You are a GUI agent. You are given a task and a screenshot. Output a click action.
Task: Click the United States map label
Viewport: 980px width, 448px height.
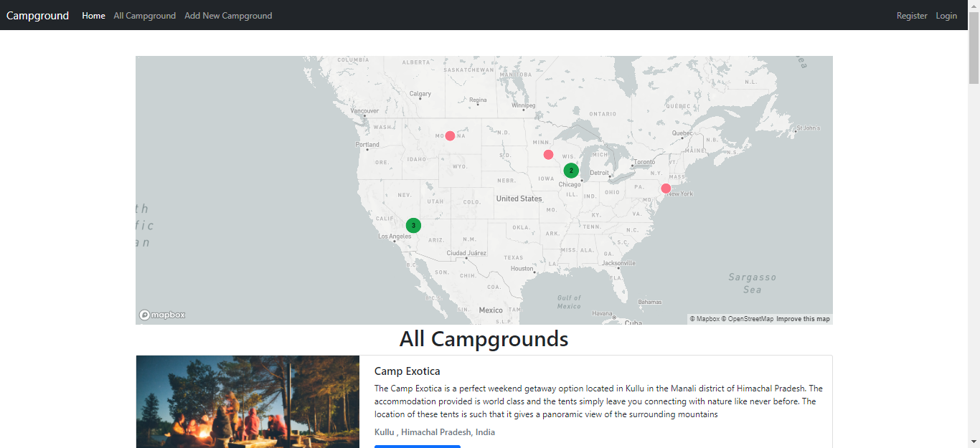519,199
